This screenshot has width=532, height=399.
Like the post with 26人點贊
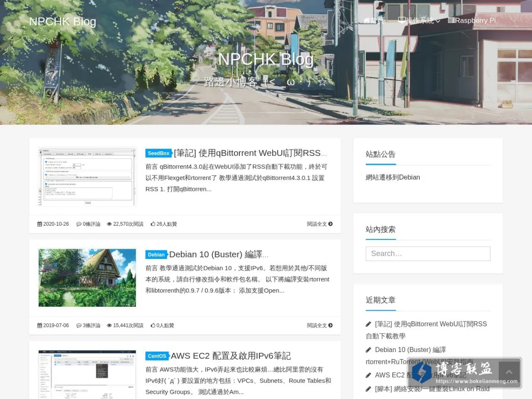pos(164,224)
